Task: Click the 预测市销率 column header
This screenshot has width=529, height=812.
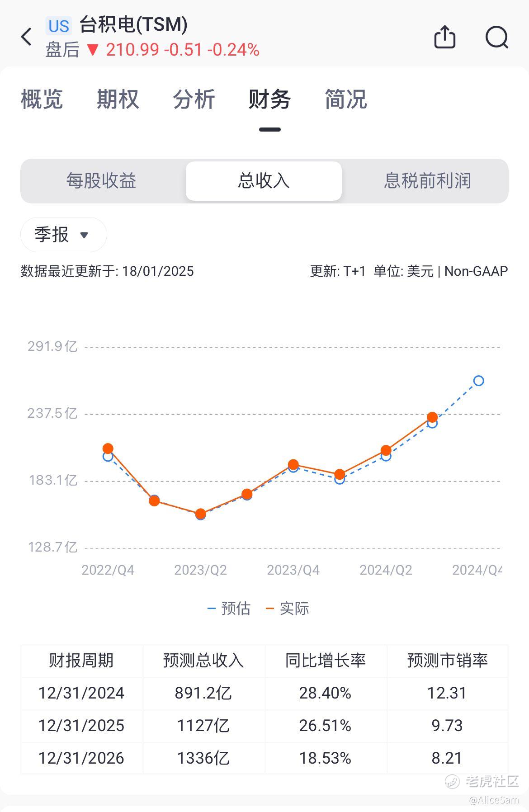Action: 447,661
